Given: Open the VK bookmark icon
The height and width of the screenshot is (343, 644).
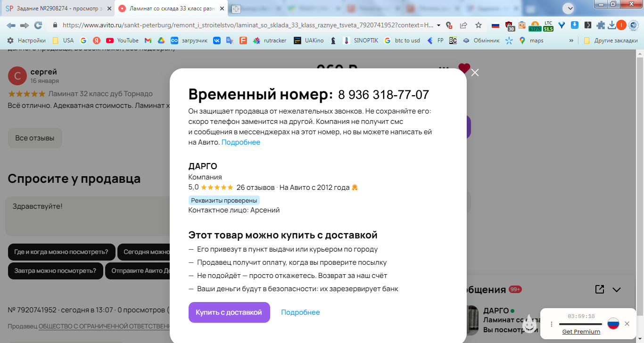Looking at the screenshot, I should tap(217, 41).
